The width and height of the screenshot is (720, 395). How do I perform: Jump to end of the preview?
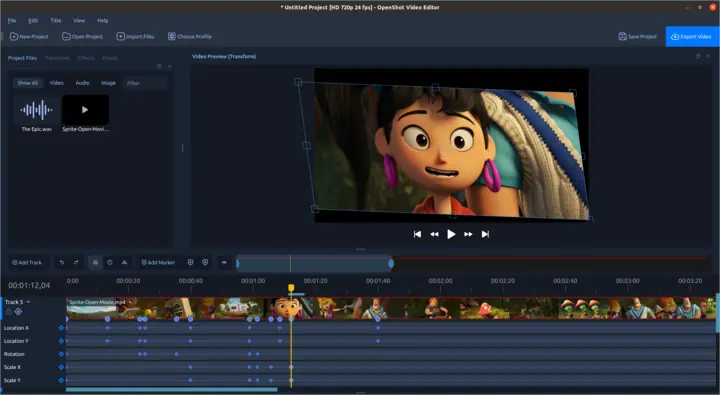[x=485, y=234]
